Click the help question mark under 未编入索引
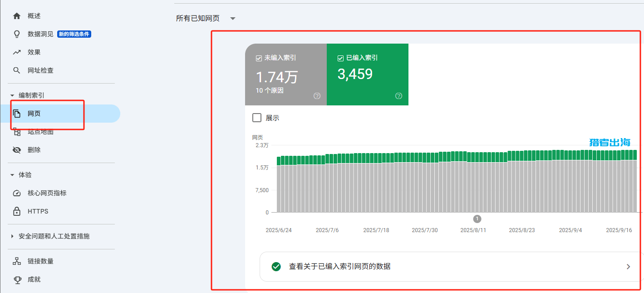 pos(316,96)
